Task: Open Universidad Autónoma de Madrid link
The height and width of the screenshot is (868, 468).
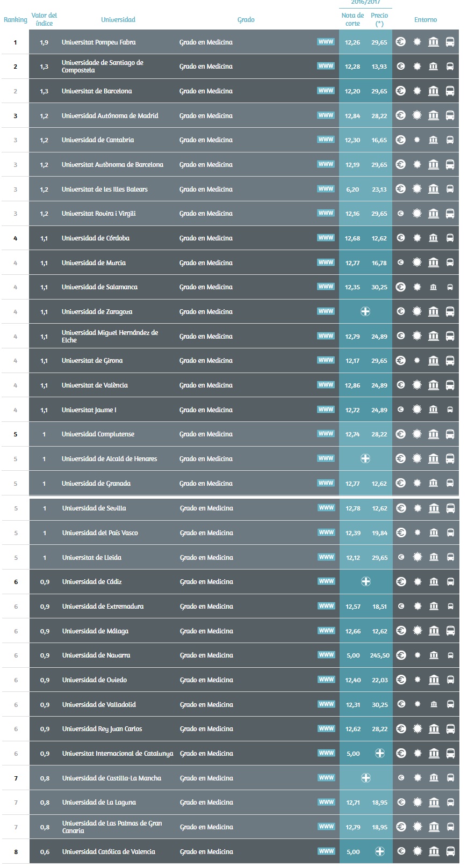Action: [x=110, y=115]
